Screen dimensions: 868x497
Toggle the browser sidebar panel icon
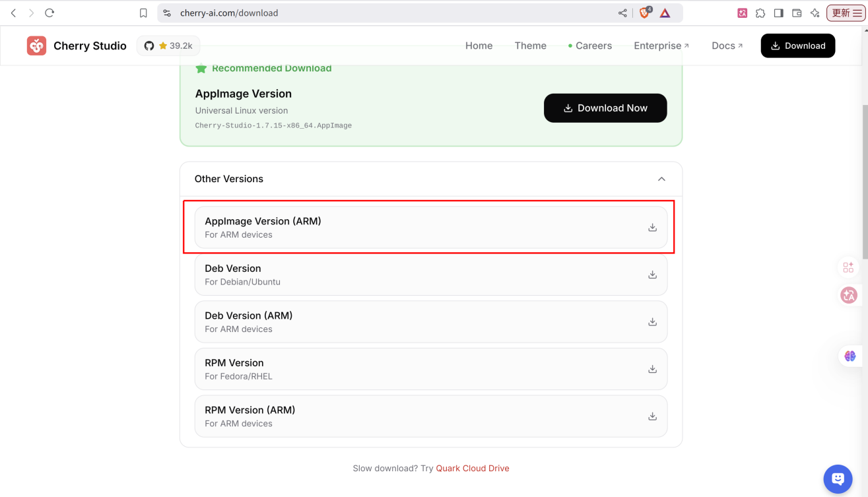[x=779, y=13]
